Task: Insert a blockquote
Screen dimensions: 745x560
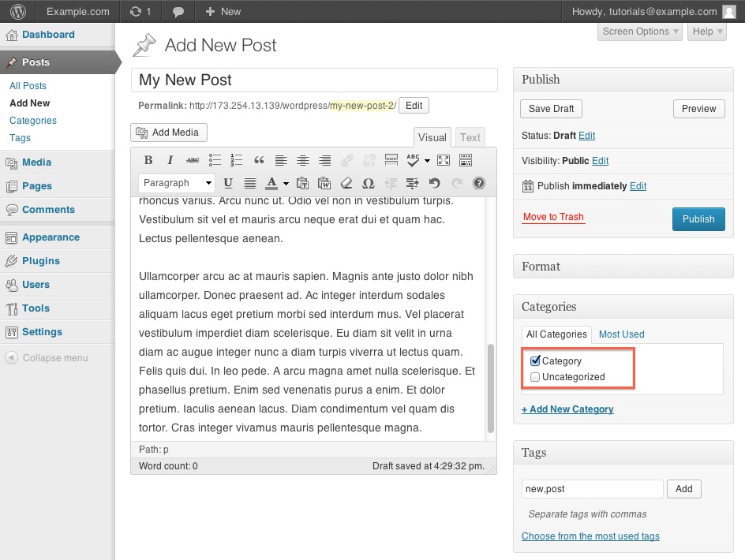Action: (258, 160)
